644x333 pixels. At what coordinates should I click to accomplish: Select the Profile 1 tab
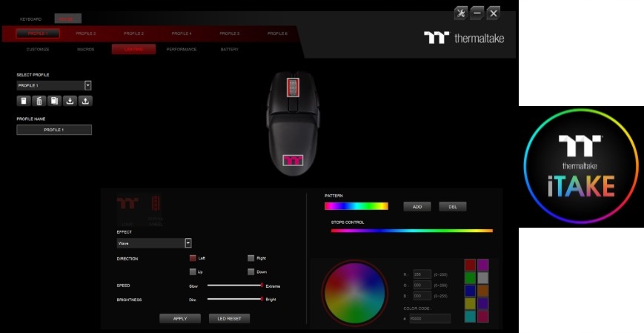tap(38, 33)
